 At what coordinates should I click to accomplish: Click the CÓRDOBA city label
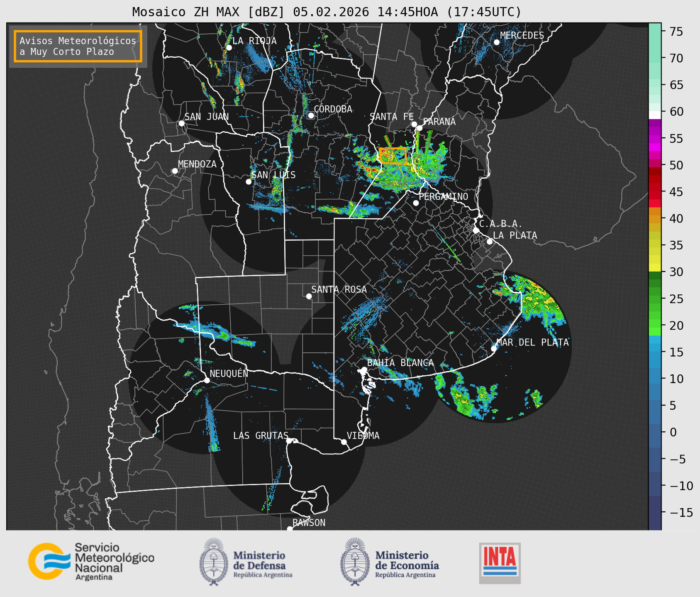[333, 109]
